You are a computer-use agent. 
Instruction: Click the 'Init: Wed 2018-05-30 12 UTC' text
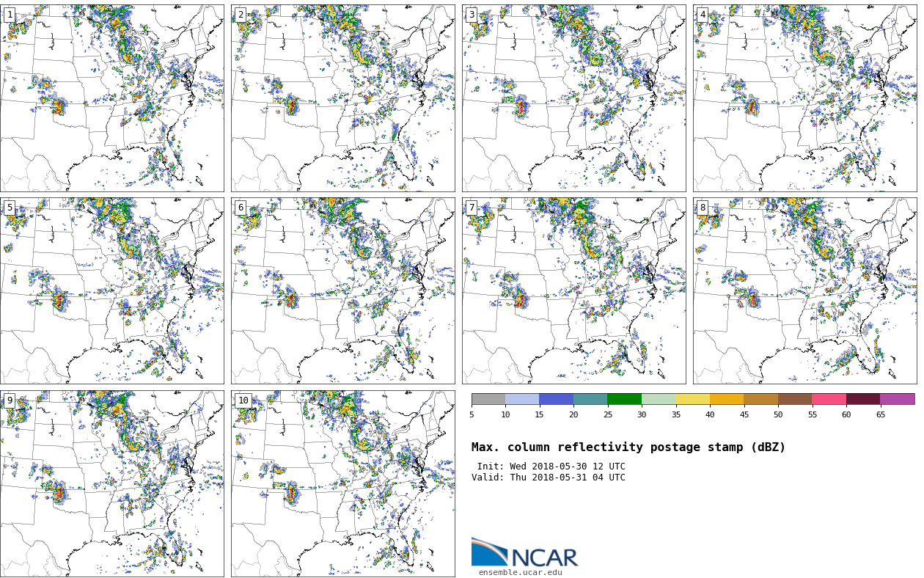551,467
